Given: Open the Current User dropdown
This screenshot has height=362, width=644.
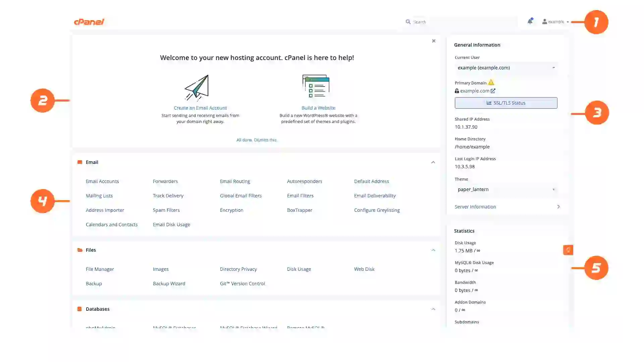Looking at the screenshot, I should point(506,68).
